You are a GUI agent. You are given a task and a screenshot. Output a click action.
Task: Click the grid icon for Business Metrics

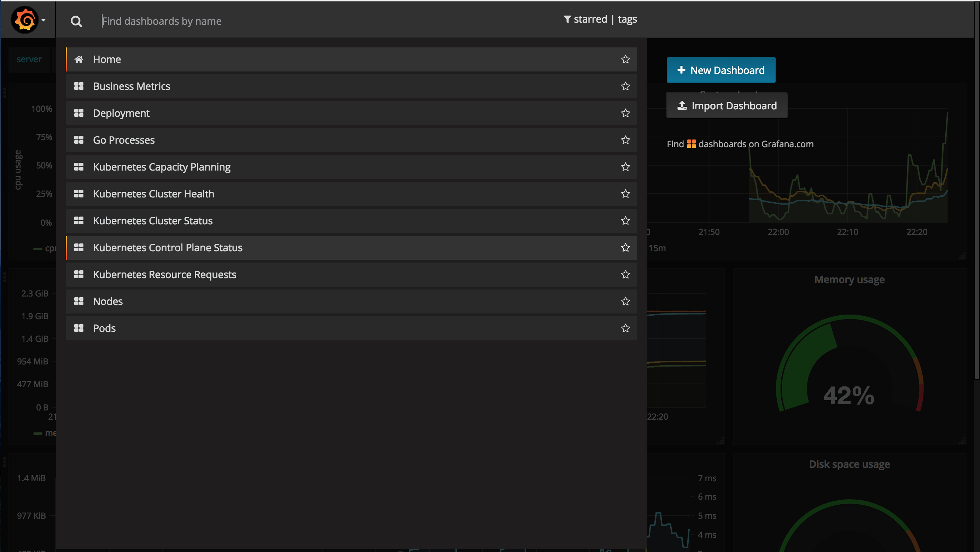(x=79, y=86)
